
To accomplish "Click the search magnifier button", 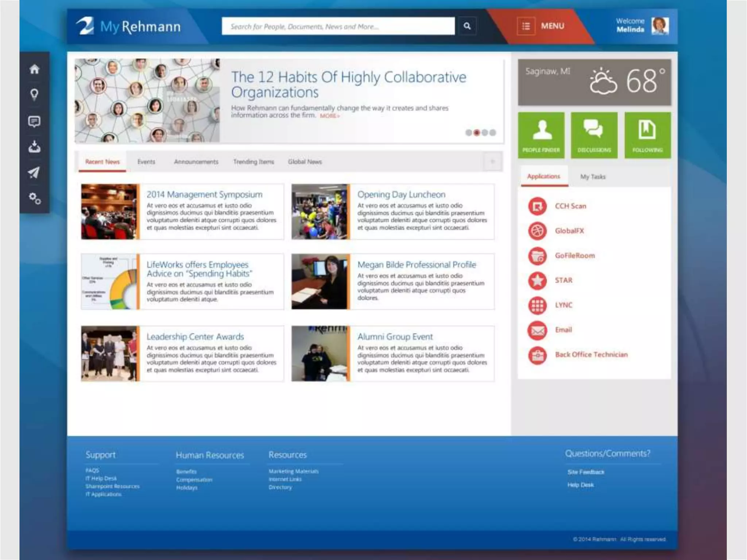I will coord(467,26).
